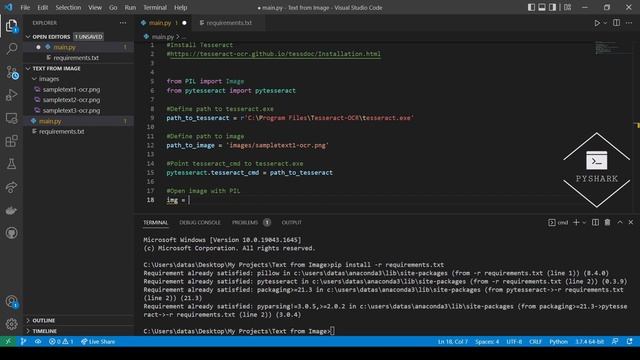Switch to Debug Console panel tab
The image size is (640, 360).
200,222
